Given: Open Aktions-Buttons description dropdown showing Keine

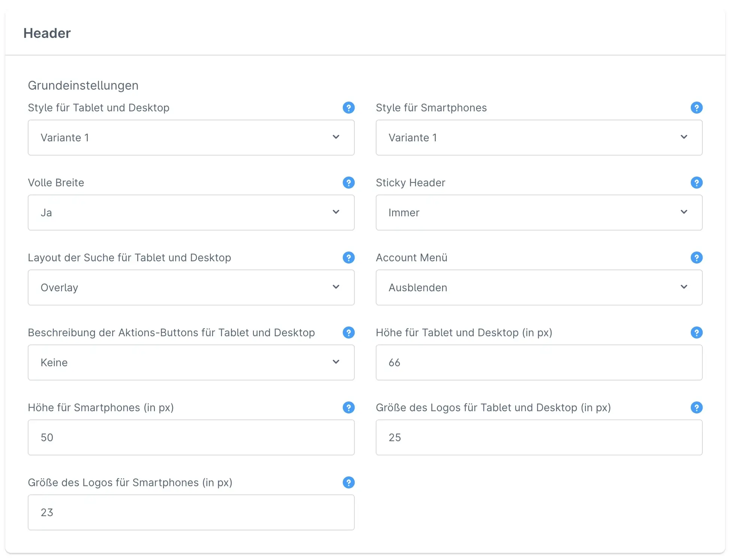Looking at the screenshot, I should (191, 362).
